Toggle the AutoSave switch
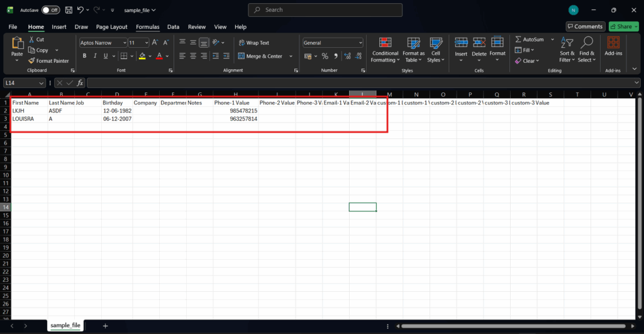The image size is (644, 334). (51, 10)
